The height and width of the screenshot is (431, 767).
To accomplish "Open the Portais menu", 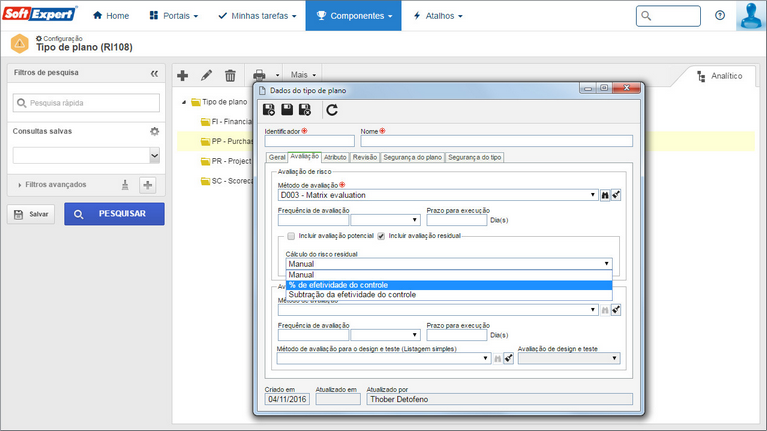I will click(x=174, y=16).
